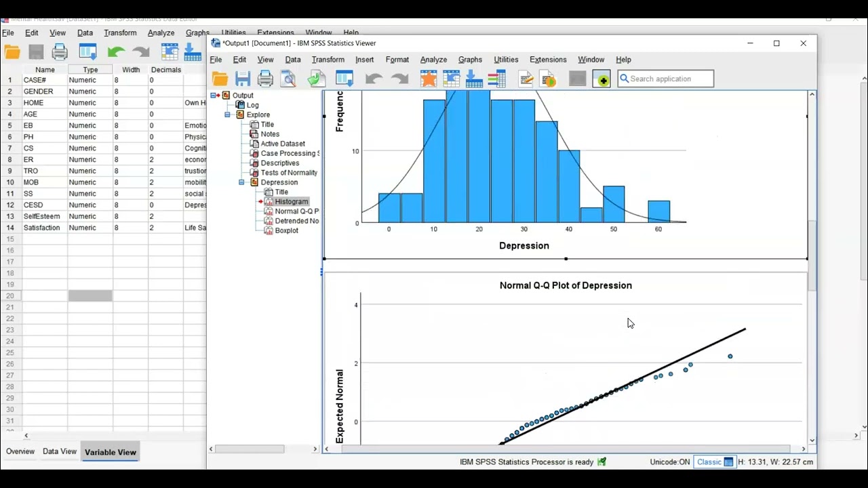
Task: Select Tests of Normality outline item
Action: [x=289, y=173]
